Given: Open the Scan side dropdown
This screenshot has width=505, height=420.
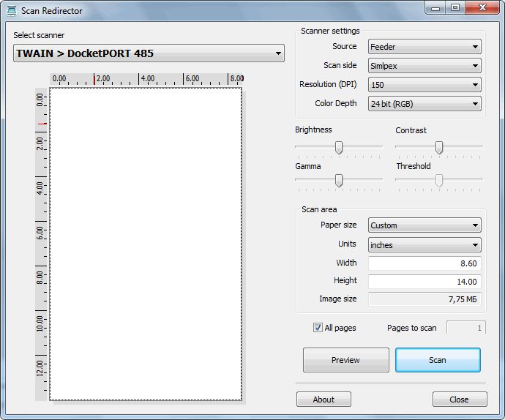Looking at the screenshot, I should 424,66.
